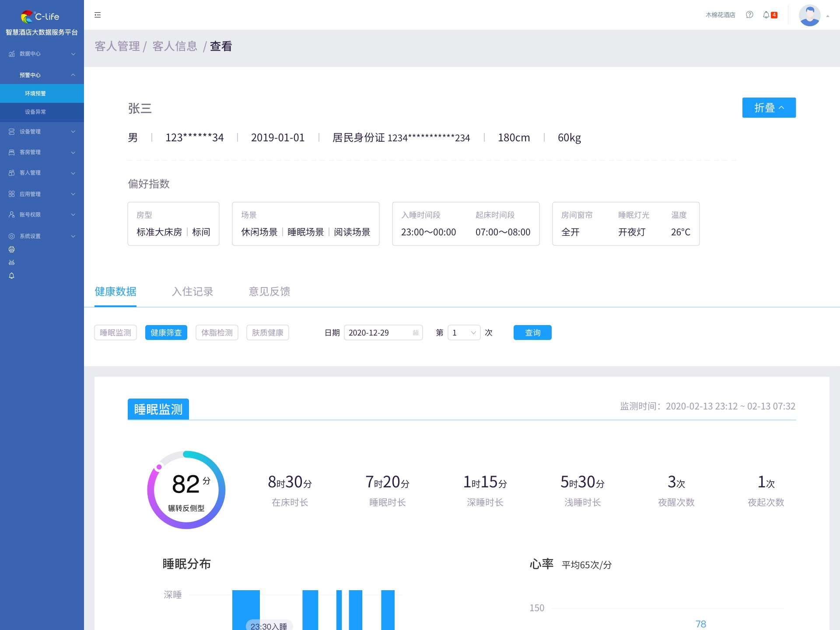The image size is (840, 630).
Task: Enable the 体脂检测 filter option
Action: [217, 332]
